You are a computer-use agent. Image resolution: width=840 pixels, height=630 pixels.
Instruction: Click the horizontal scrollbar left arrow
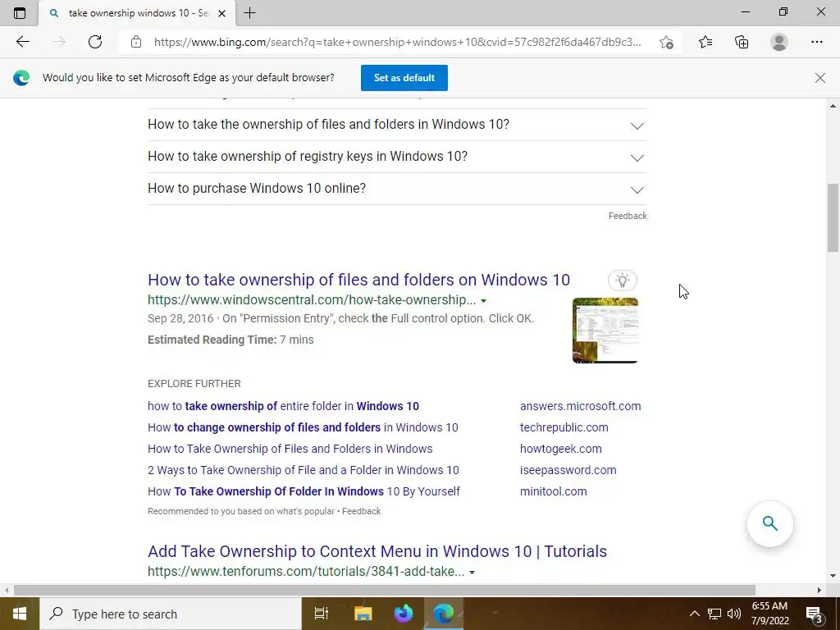click(x=6, y=591)
